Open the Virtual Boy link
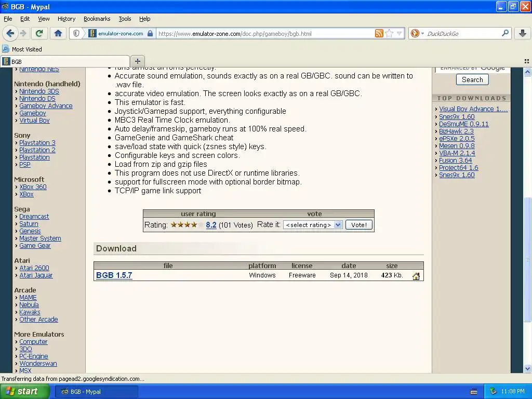 point(34,120)
